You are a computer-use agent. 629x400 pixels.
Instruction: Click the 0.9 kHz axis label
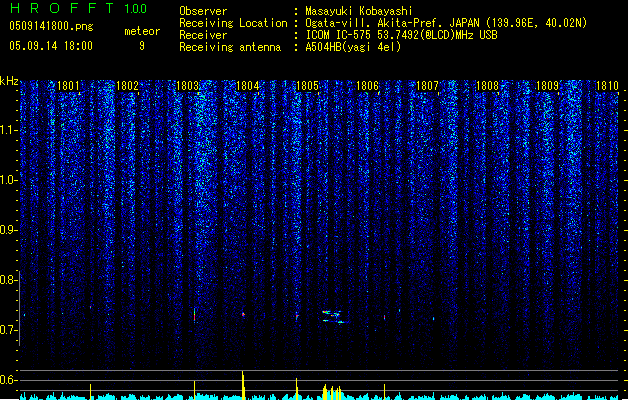pyautogui.click(x=8, y=230)
